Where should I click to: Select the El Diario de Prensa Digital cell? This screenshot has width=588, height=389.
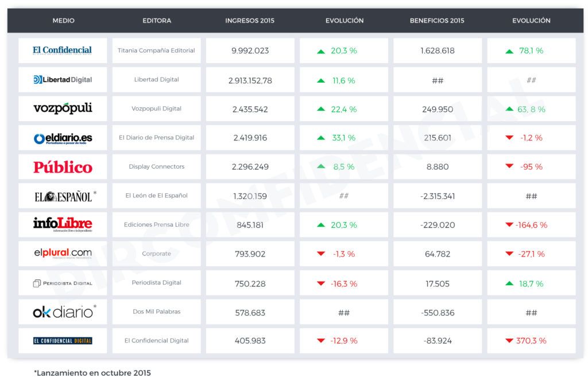156,138
